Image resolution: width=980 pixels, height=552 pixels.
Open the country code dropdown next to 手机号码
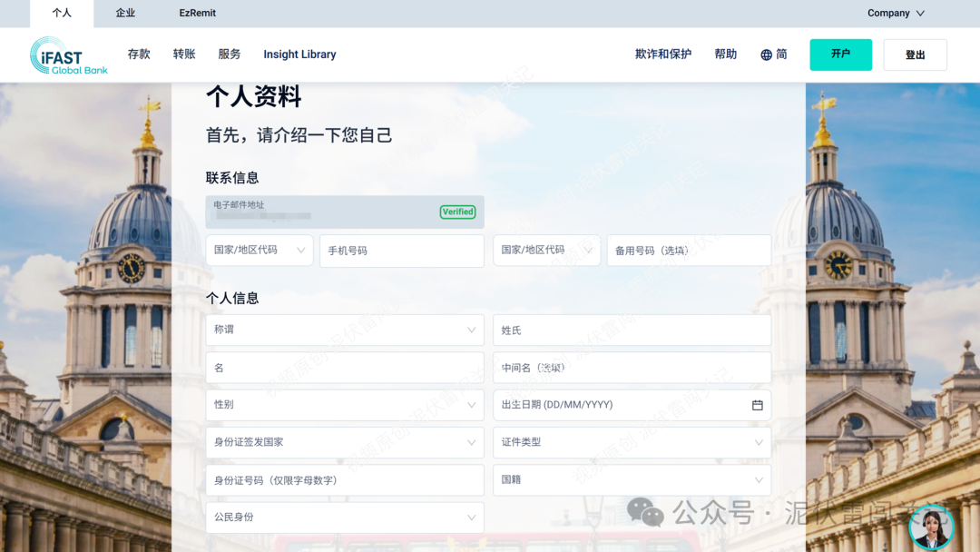pyautogui.click(x=259, y=250)
